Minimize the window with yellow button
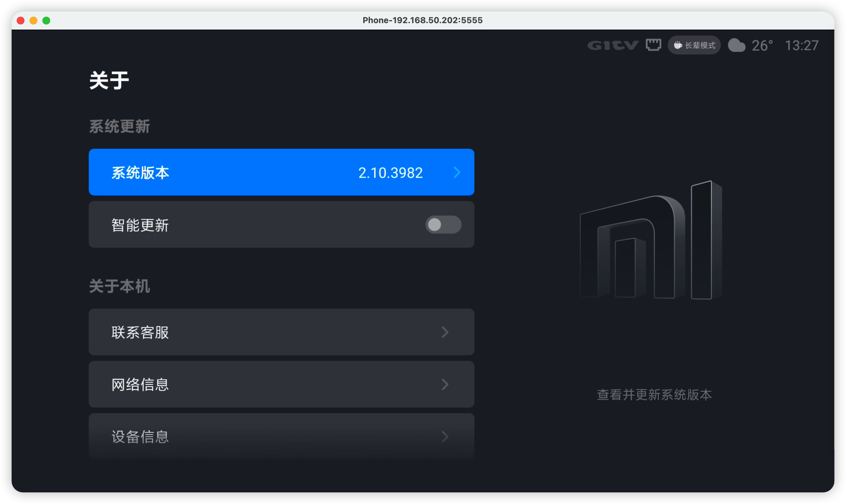The height and width of the screenshot is (504, 846). point(34,21)
